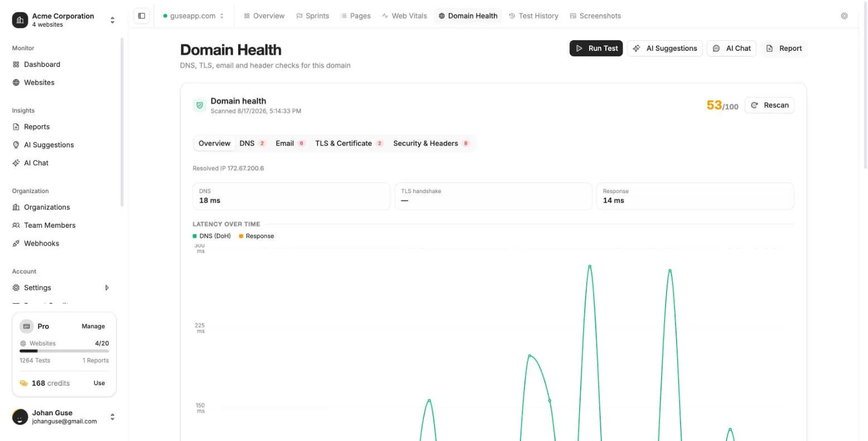The height and width of the screenshot is (441, 868).
Task: Click the Run Test button
Action: tap(596, 49)
